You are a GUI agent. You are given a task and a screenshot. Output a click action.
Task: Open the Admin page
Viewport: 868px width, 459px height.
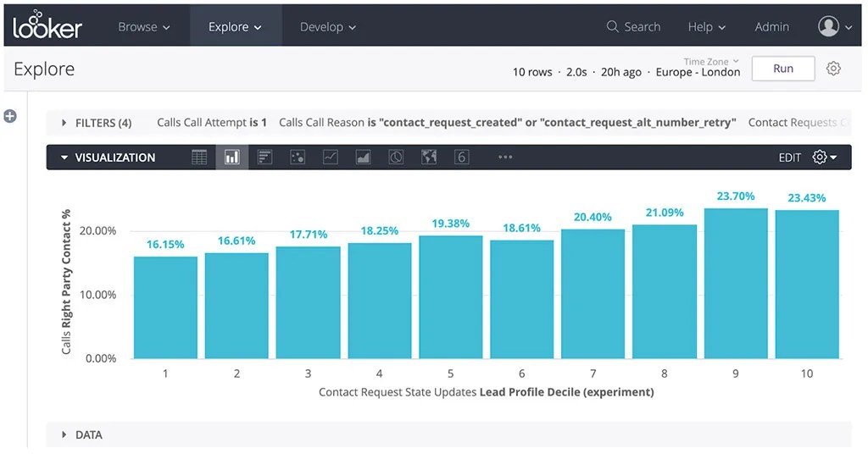(771, 26)
